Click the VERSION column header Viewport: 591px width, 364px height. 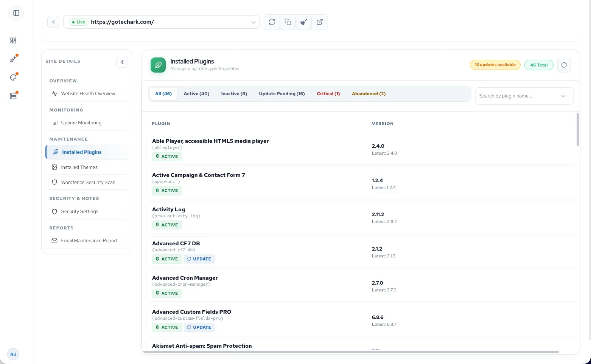[x=383, y=124]
